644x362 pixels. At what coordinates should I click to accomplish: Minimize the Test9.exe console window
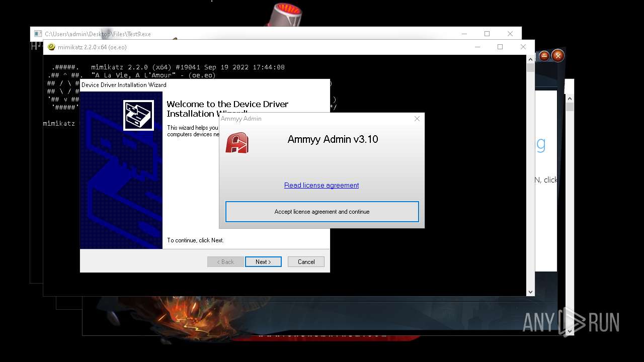pos(464,34)
